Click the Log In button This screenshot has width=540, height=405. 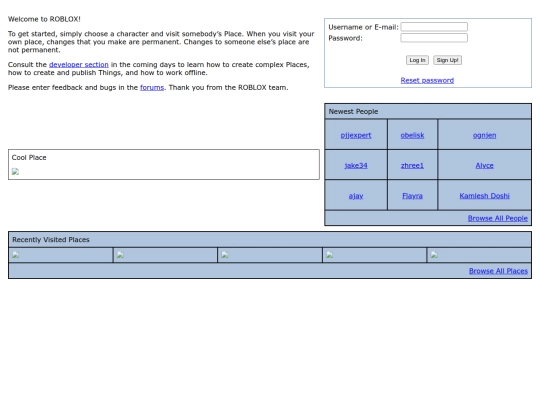417,60
